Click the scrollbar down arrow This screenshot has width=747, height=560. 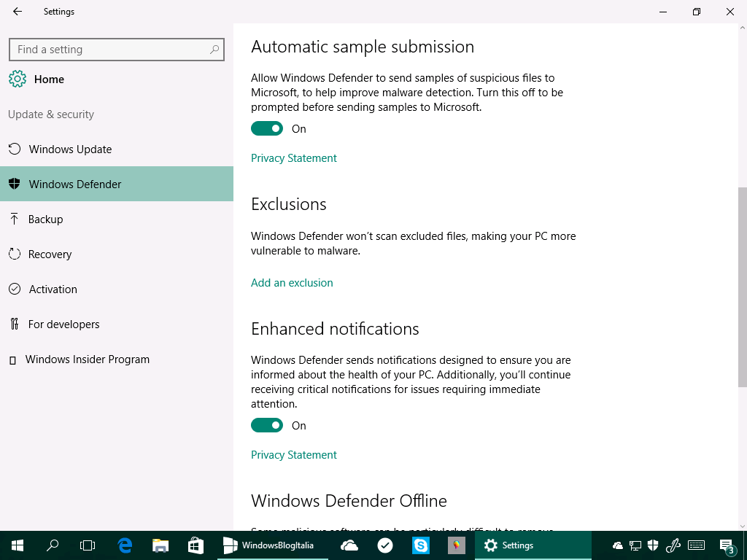pyautogui.click(x=742, y=526)
